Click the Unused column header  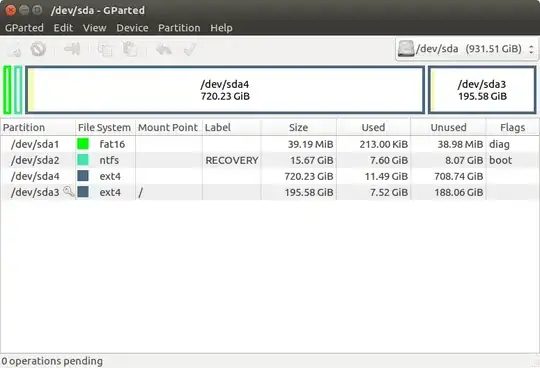coord(448,127)
